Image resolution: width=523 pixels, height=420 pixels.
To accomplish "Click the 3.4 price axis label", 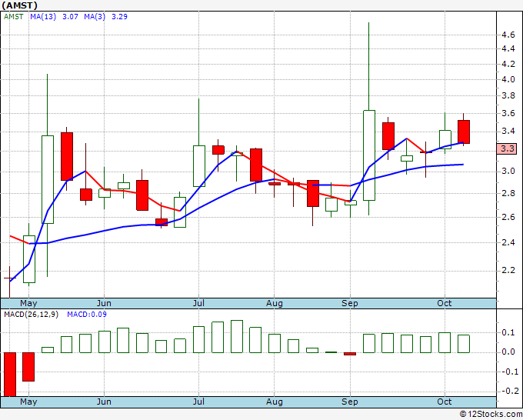I will coord(508,131).
